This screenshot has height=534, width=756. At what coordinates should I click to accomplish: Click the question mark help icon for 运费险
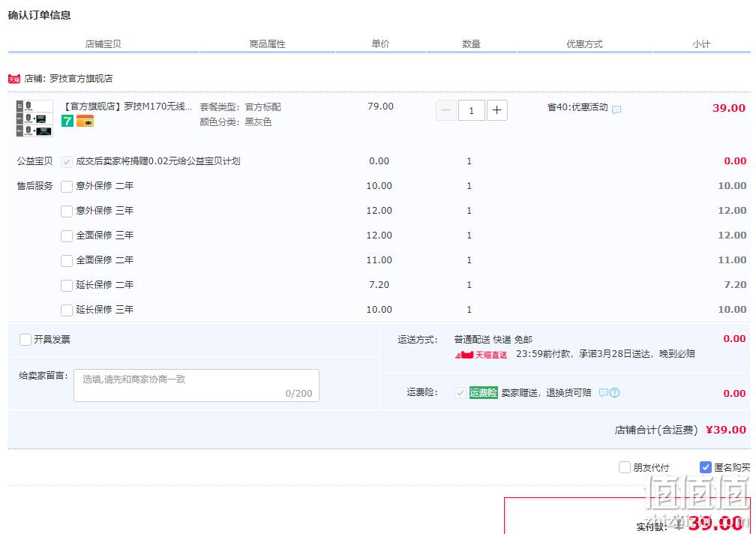point(614,393)
